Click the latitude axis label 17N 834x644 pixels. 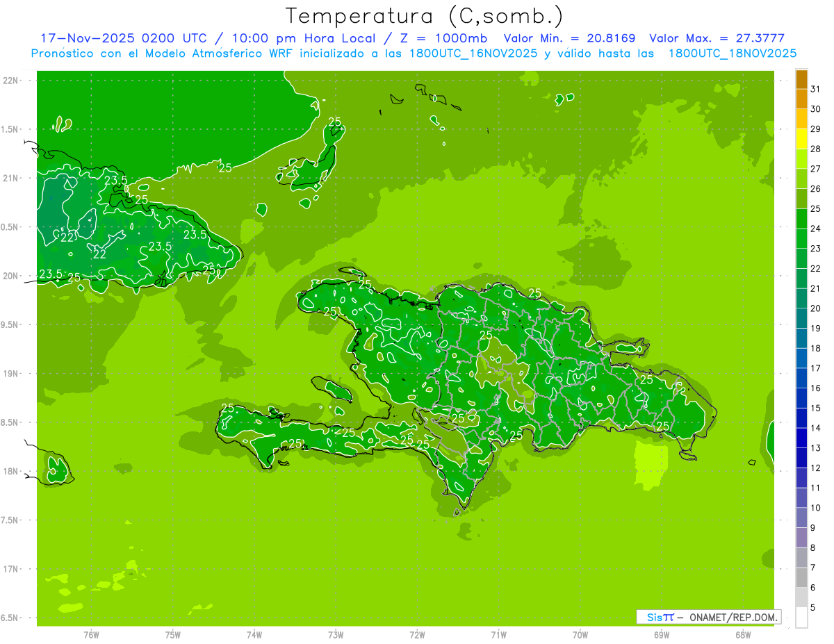click(12, 569)
